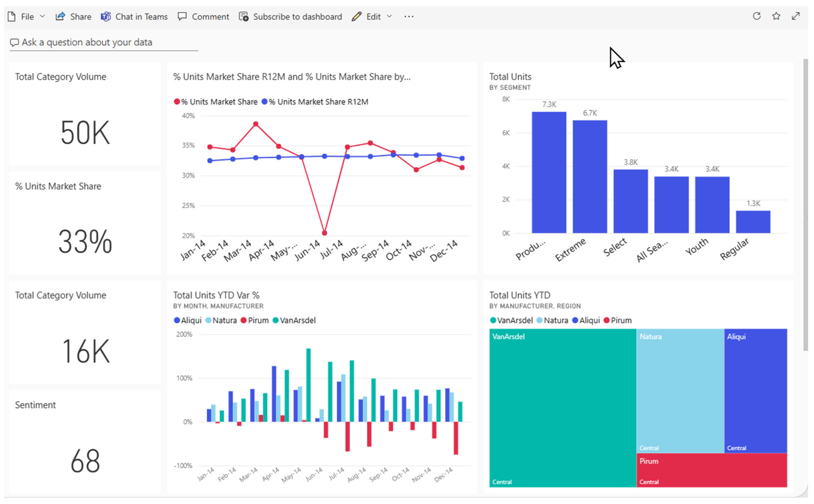Open the more options ellipsis menu

[409, 16]
